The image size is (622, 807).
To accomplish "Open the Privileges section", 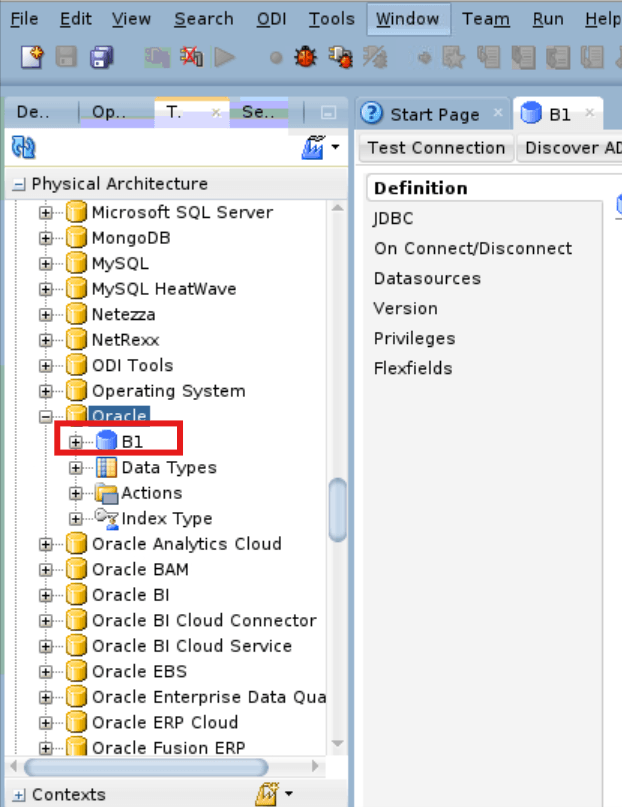I will [415, 338].
